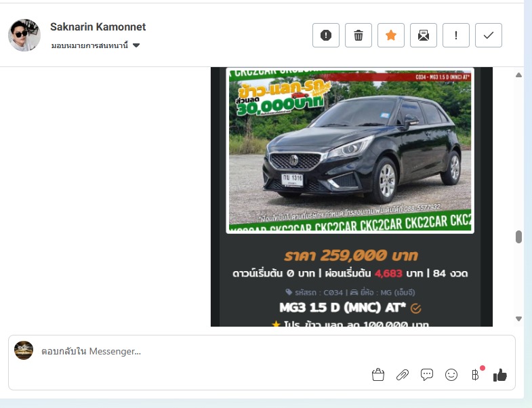The image size is (532, 408).
Task: Open saved replies speech bubble icon
Action: click(427, 375)
